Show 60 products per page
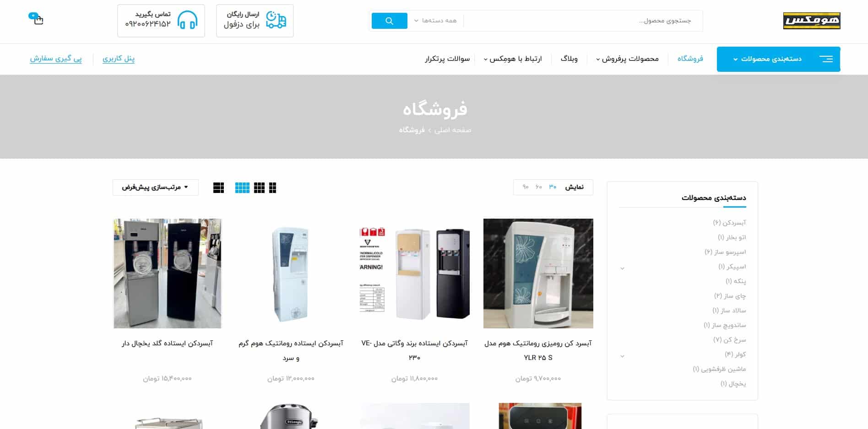This screenshot has width=868, height=429. [x=539, y=187]
